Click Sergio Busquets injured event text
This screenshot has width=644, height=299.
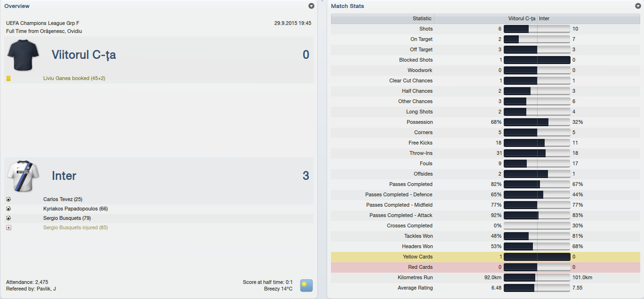(x=75, y=227)
